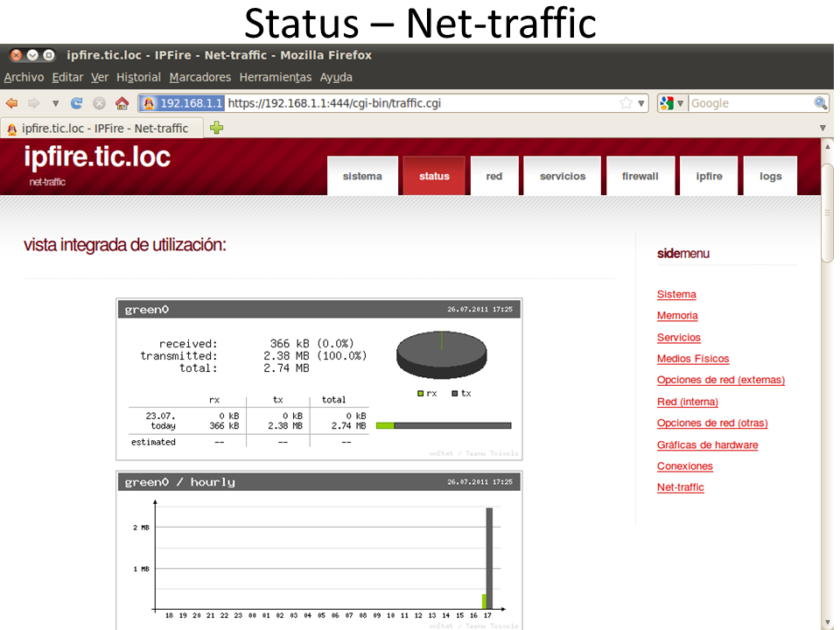840x630 pixels.
Task: Bookmark this page with the star icon
Action: click(x=626, y=103)
